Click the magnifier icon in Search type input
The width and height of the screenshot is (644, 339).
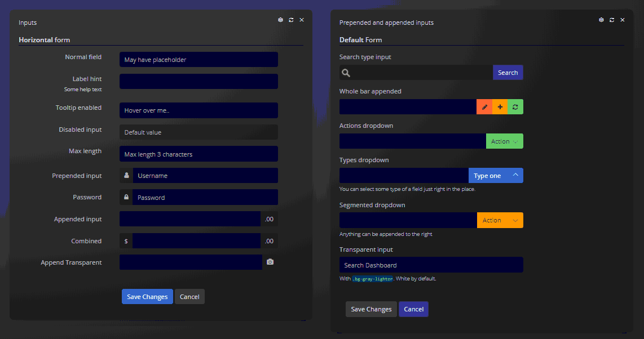tap(346, 72)
